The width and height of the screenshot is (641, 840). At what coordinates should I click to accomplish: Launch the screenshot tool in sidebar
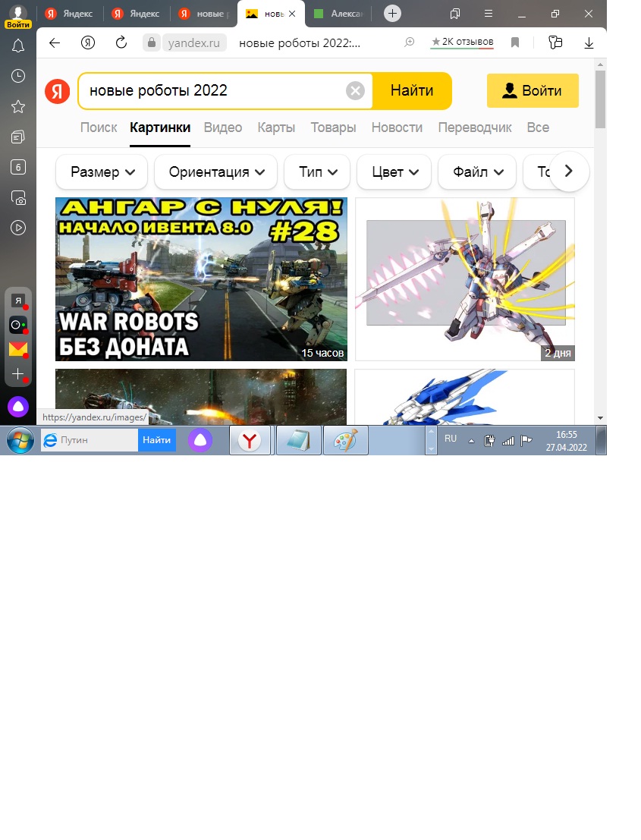click(x=18, y=198)
